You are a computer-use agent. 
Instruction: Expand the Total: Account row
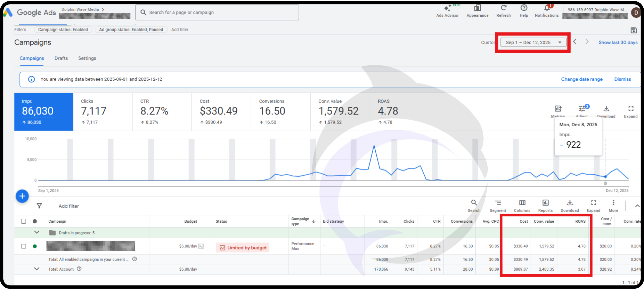click(x=37, y=269)
